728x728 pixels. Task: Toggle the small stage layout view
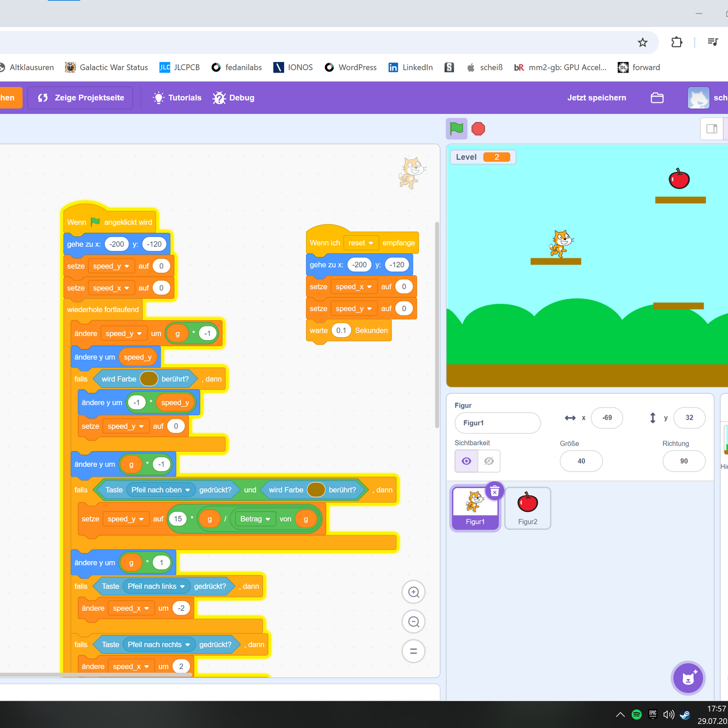[x=712, y=129]
